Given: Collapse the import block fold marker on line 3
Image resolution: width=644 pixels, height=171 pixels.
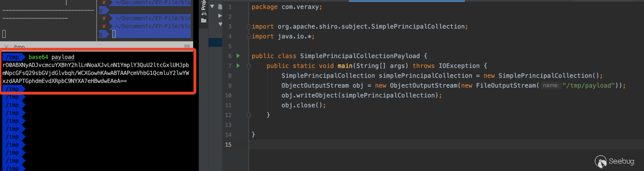Looking at the screenshot, I should point(249,27).
